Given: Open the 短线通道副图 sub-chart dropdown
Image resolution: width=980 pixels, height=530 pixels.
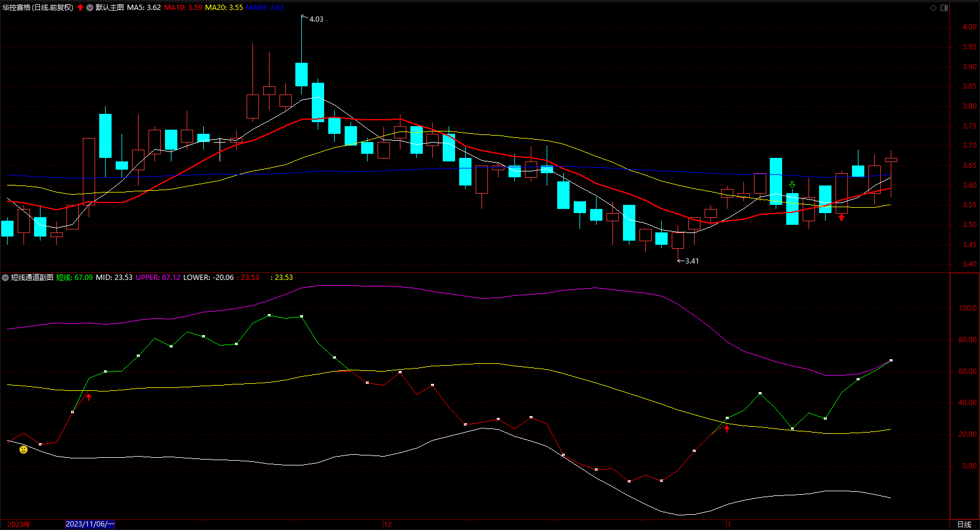Looking at the screenshot, I should pos(5,278).
